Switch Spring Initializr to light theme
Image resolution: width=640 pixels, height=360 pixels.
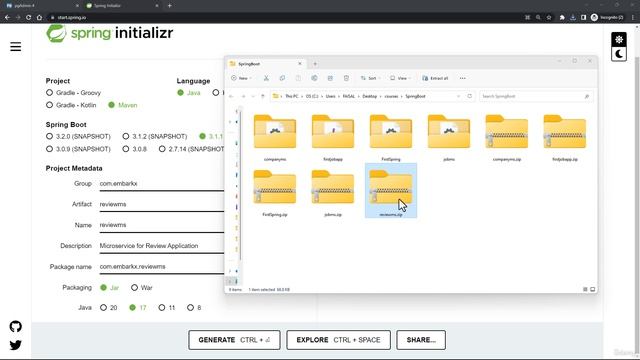pos(619,40)
